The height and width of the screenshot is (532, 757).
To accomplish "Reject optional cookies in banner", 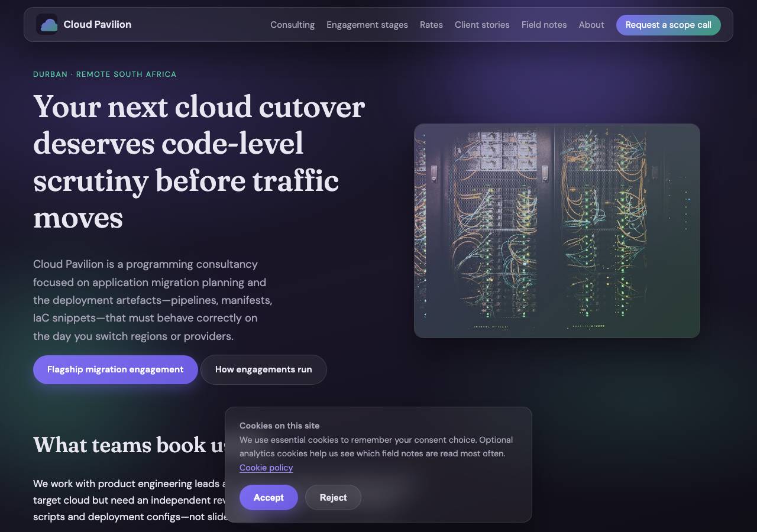I will 333,497.
